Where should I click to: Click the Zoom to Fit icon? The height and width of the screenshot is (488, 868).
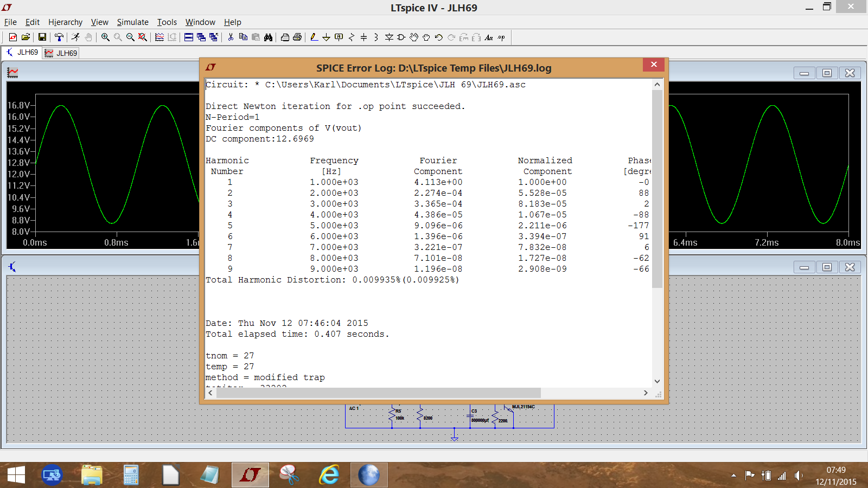tap(143, 37)
